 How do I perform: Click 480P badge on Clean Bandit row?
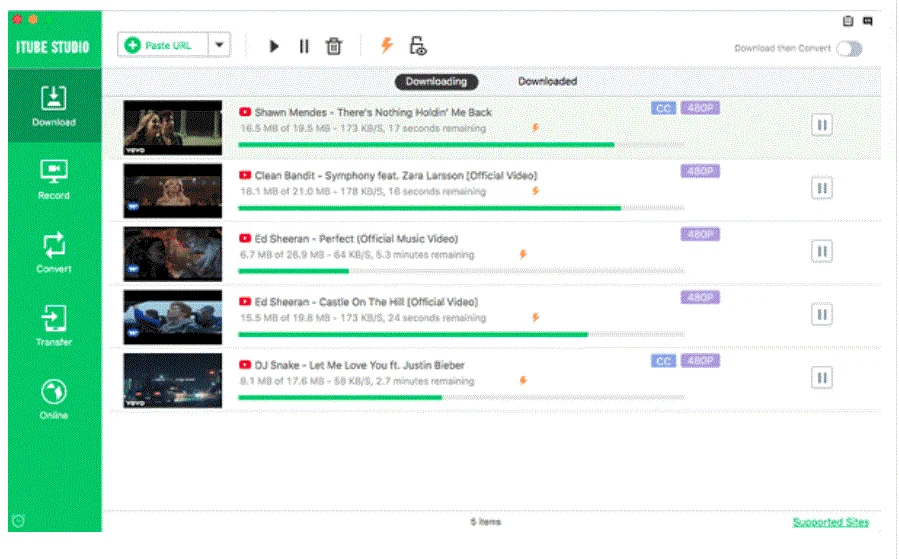tap(700, 171)
